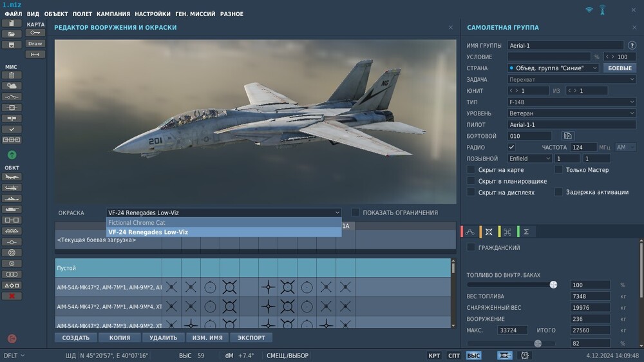This screenshot has height=362, width=644.
Task: Select the trigger zone concentric circles tool
Action: point(12,252)
